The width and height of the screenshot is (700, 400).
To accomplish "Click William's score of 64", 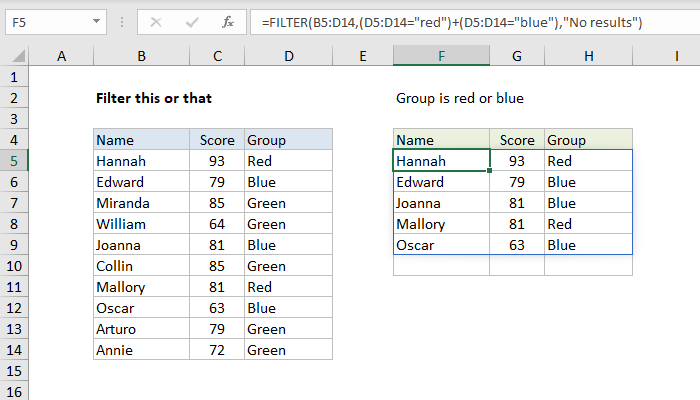I will [217, 224].
